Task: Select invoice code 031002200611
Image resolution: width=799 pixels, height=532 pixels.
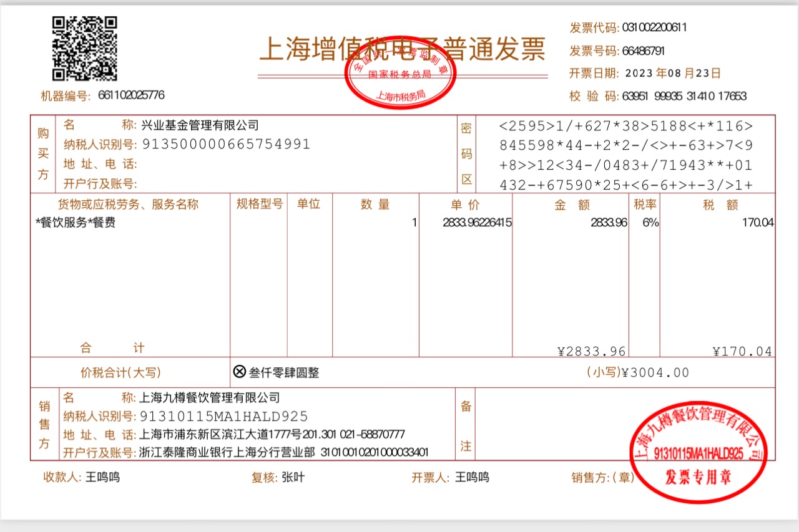Action: point(655,27)
